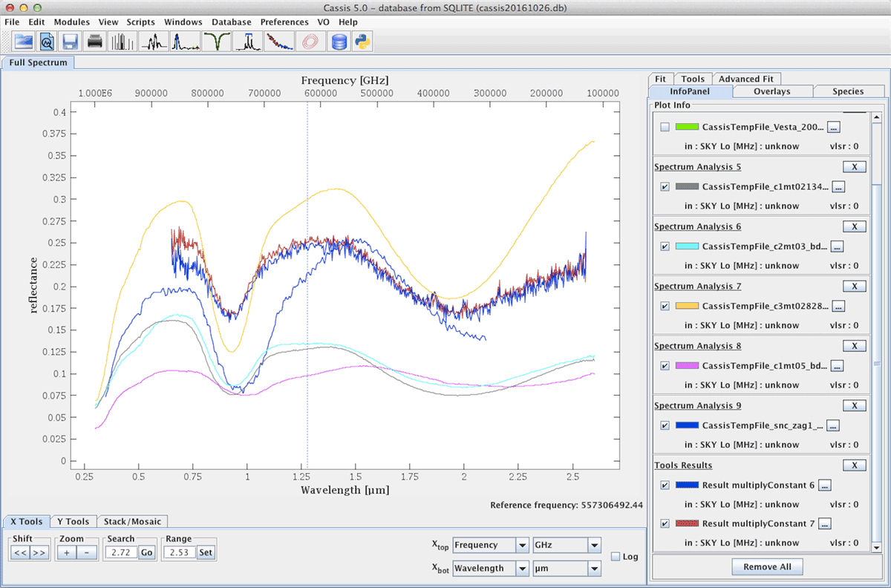Click the red concentric rings icon
This screenshot has width=891, height=588.
coord(309,42)
